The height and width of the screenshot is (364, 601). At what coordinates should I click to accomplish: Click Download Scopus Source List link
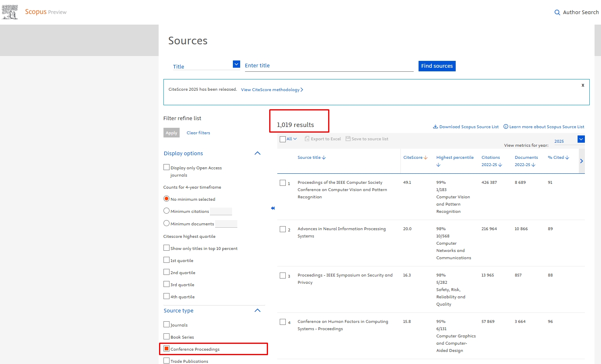point(469,127)
